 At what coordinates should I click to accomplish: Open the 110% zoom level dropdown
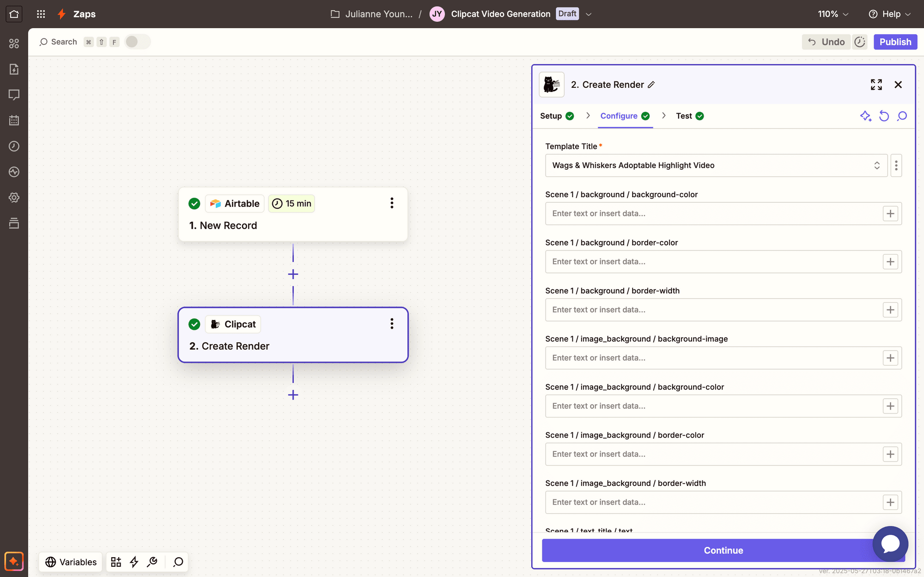[833, 14]
